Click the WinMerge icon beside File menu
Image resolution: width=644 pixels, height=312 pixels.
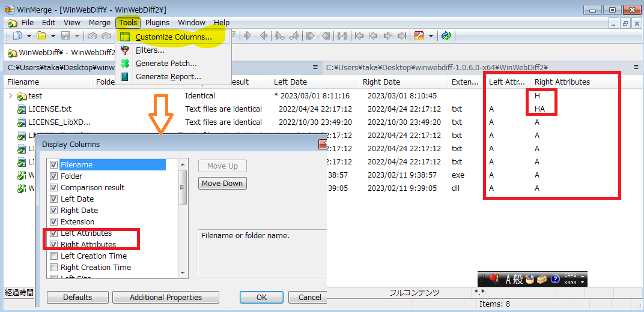click(x=13, y=23)
